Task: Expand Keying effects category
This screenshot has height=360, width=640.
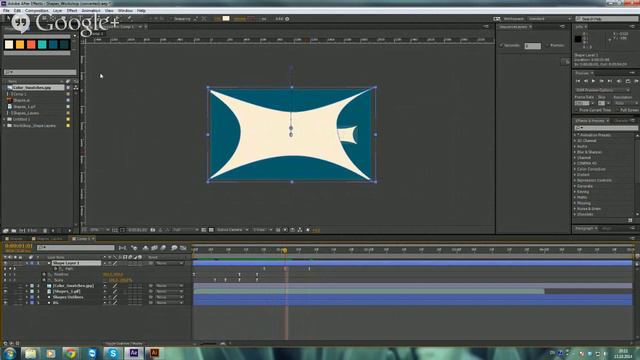Action: [x=575, y=192]
